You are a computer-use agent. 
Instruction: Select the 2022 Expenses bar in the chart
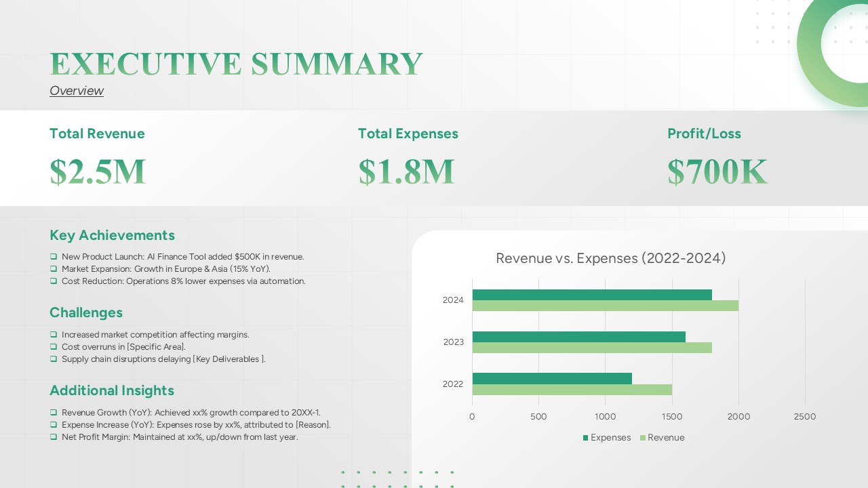point(552,378)
